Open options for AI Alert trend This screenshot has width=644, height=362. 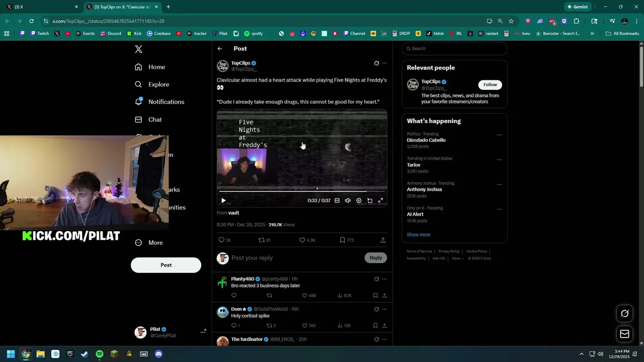pyautogui.click(x=499, y=209)
